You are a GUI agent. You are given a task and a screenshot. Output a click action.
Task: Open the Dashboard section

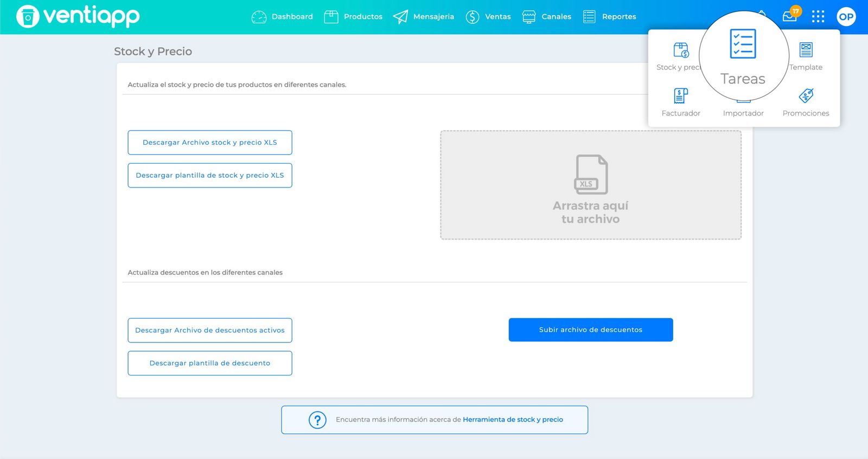(282, 17)
